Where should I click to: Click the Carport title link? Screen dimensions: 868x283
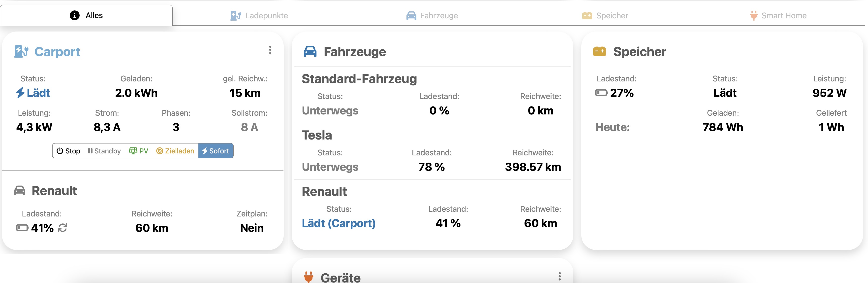pyautogui.click(x=57, y=52)
